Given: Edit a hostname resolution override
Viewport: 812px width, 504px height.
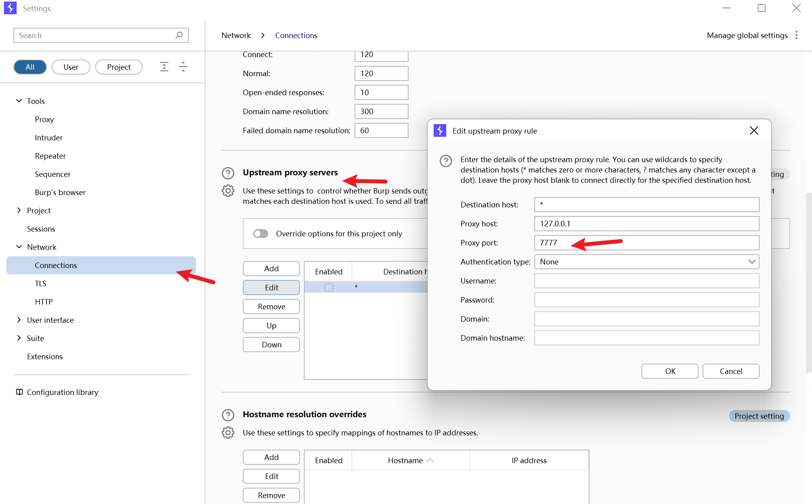Looking at the screenshot, I should (x=271, y=476).
